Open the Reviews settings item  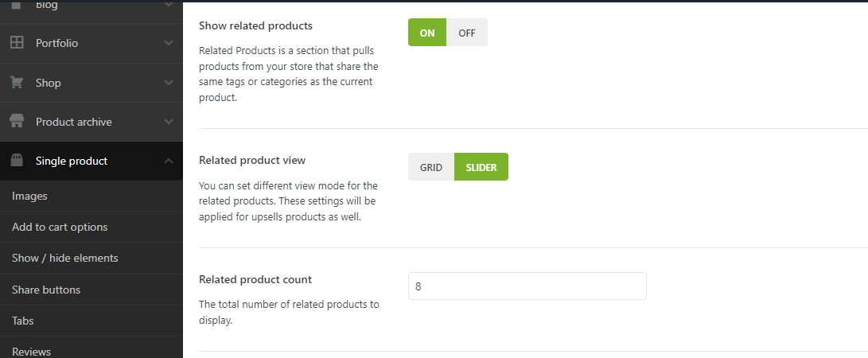point(31,351)
